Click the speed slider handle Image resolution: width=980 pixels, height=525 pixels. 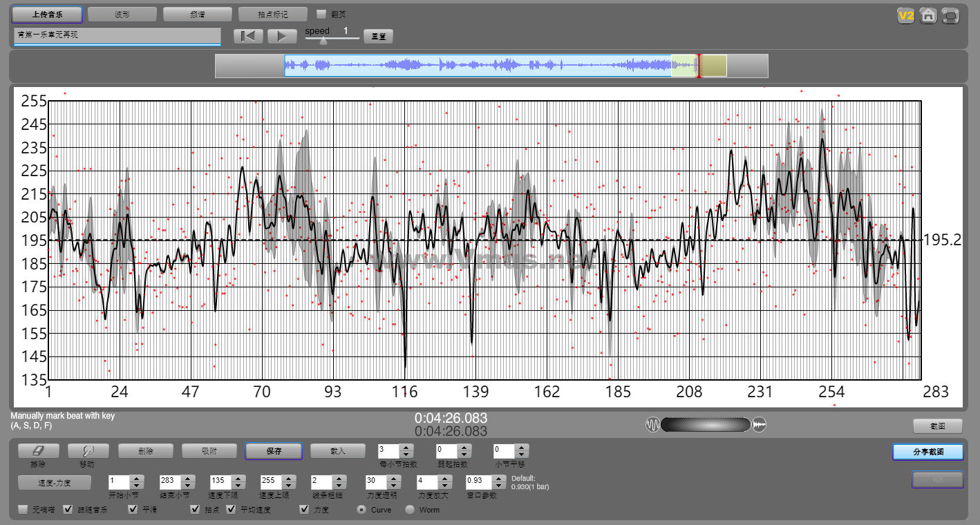[323, 41]
